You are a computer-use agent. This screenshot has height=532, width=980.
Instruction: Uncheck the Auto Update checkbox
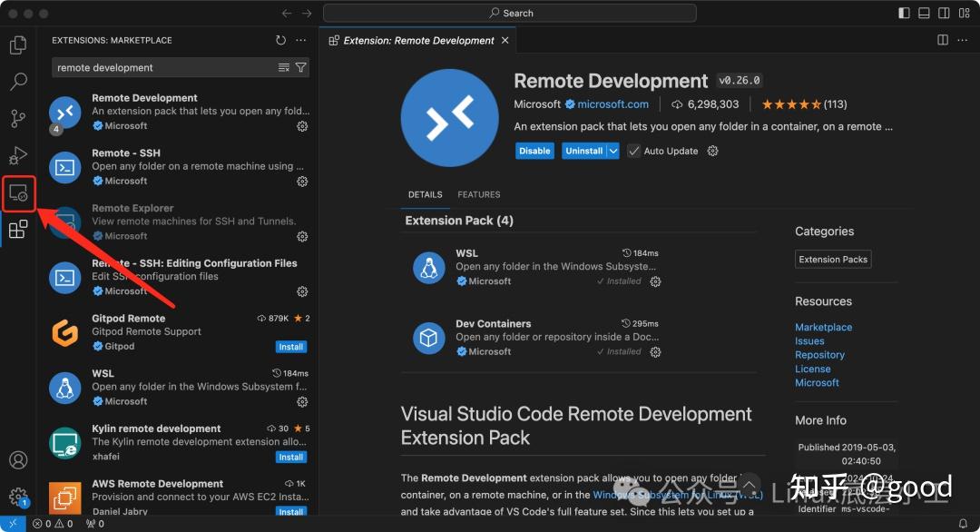(x=632, y=151)
